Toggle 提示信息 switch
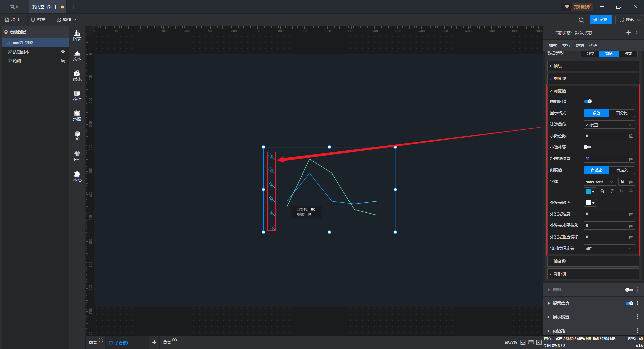This screenshot has height=349, width=644. [629, 303]
